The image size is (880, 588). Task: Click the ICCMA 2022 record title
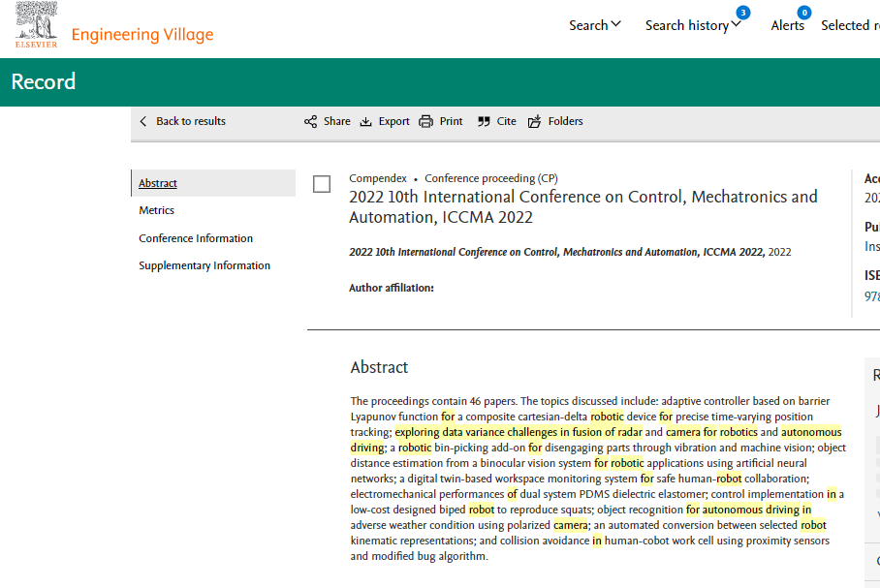click(x=582, y=206)
